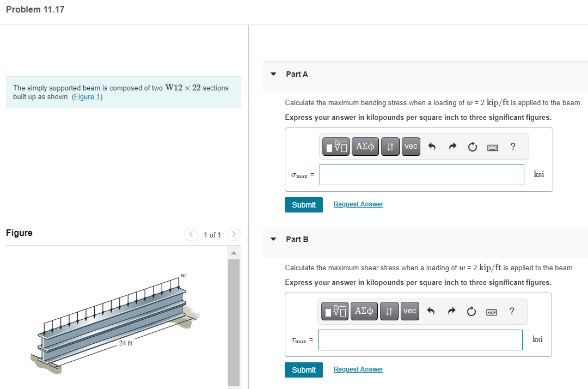Insert vec notation in Part A
The image size is (588, 389).
coord(411,147)
